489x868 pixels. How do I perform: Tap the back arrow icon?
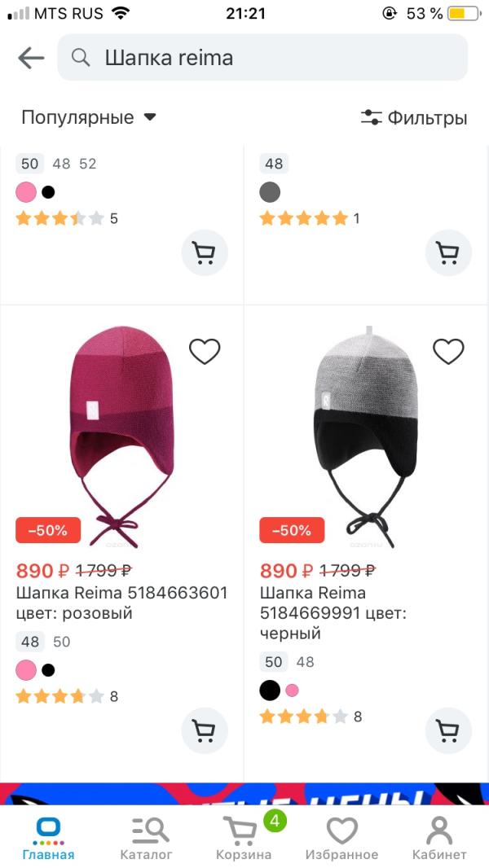(31, 58)
